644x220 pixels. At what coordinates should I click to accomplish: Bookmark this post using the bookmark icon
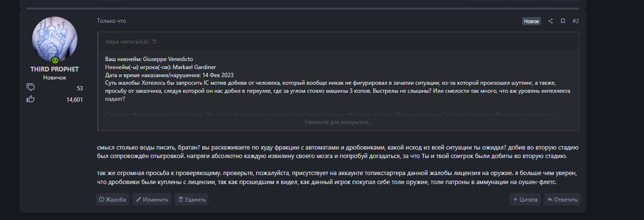pyautogui.click(x=563, y=21)
